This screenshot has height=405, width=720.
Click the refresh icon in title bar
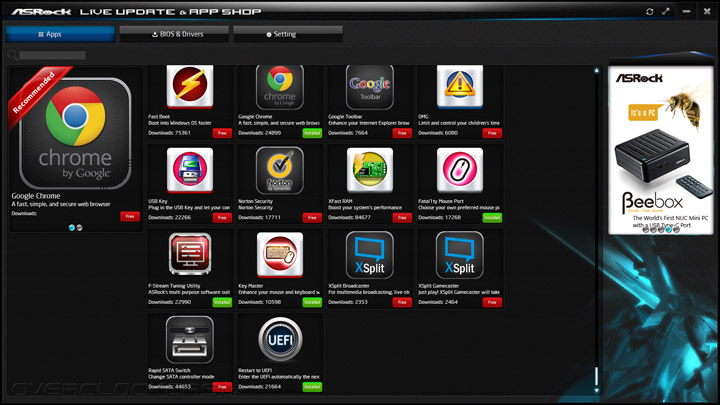click(649, 11)
